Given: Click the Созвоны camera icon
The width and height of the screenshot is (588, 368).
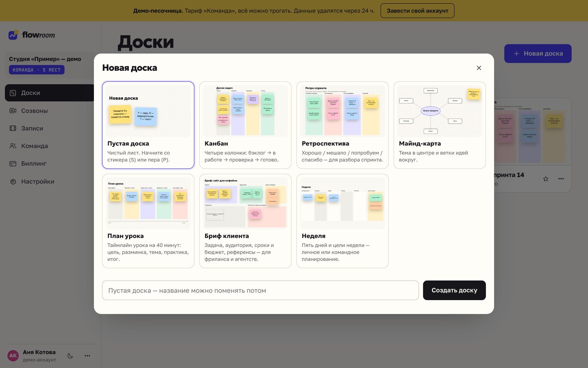Looking at the screenshot, I should tap(13, 111).
